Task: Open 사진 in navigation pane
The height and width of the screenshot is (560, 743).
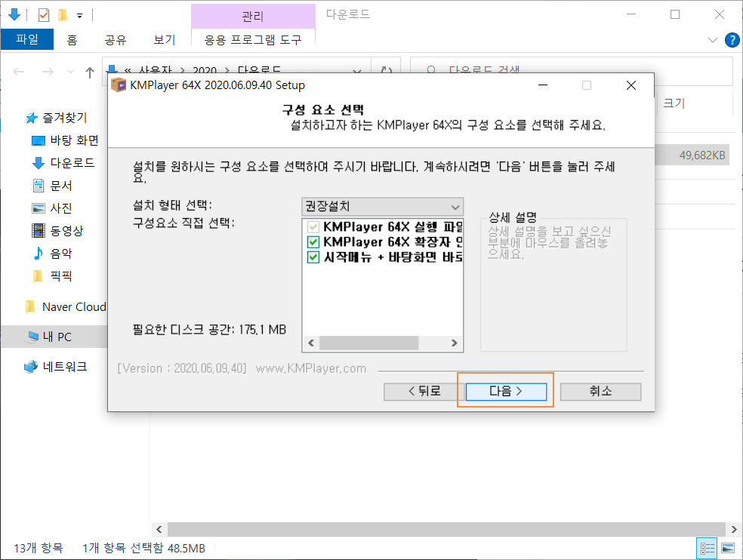Action: pyautogui.click(x=61, y=208)
